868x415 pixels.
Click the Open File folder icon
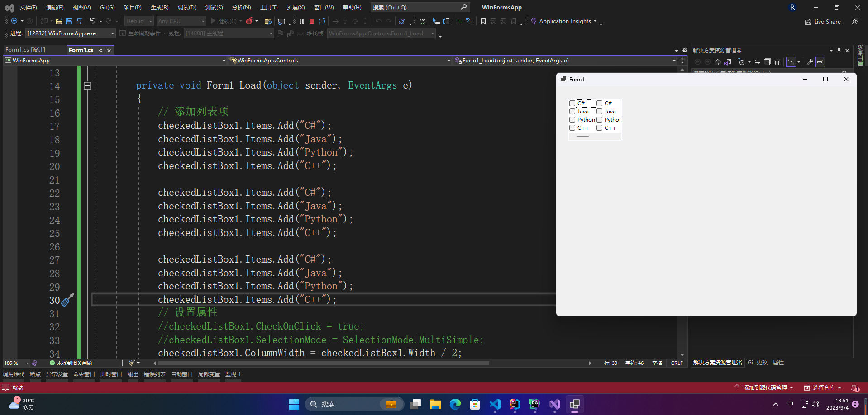[59, 21]
